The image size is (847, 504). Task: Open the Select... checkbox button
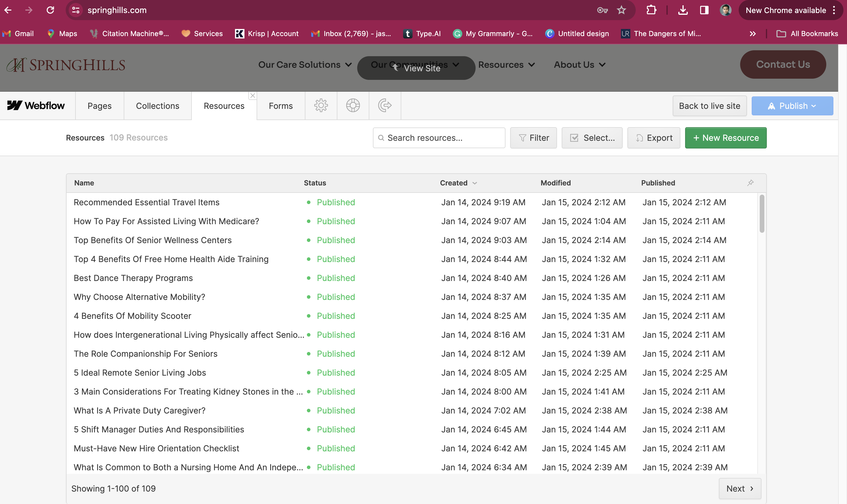pos(592,138)
